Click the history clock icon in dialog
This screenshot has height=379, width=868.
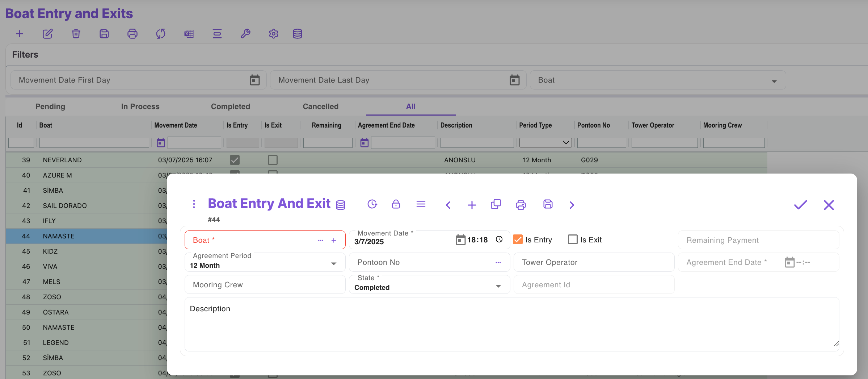coord(372,204)
